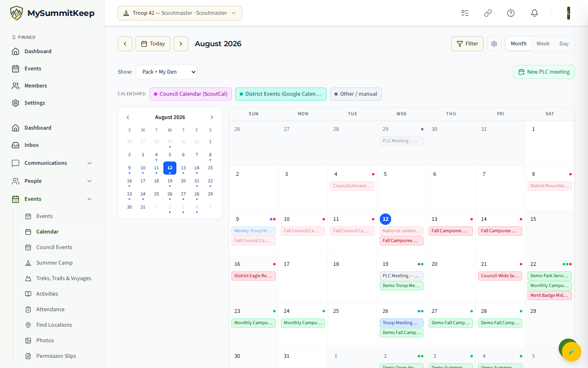
Task: Open Activities submenu item
Action: [59, 294]
